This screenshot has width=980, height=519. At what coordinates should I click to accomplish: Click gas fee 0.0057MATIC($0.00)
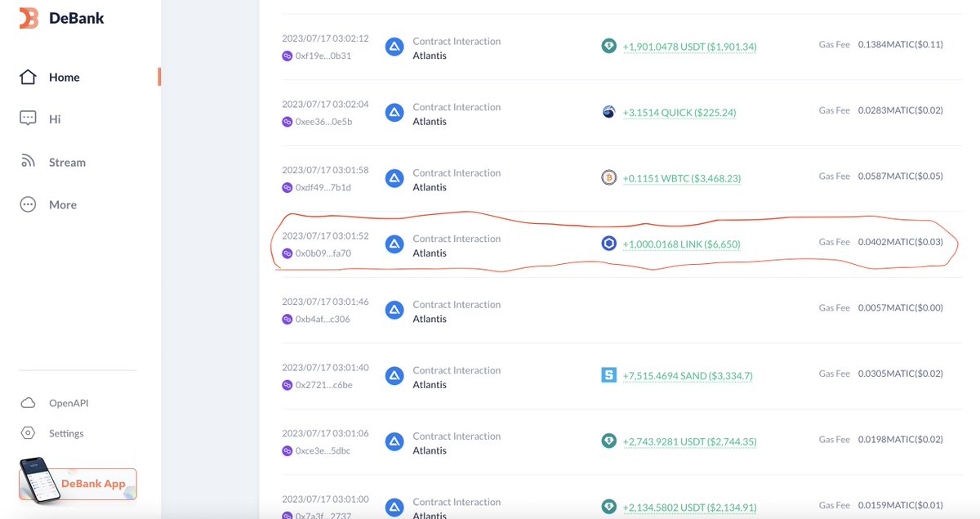[900, 307]
